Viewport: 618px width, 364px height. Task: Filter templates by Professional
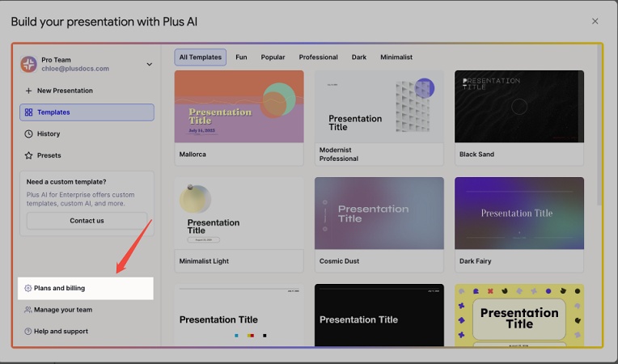coord(318,57)
